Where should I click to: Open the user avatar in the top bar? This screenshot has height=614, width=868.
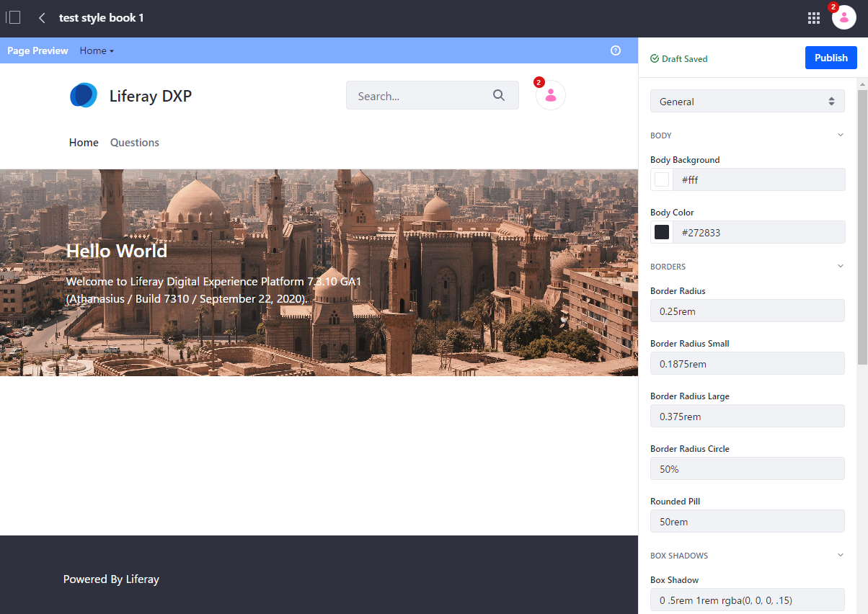[844, 17]
